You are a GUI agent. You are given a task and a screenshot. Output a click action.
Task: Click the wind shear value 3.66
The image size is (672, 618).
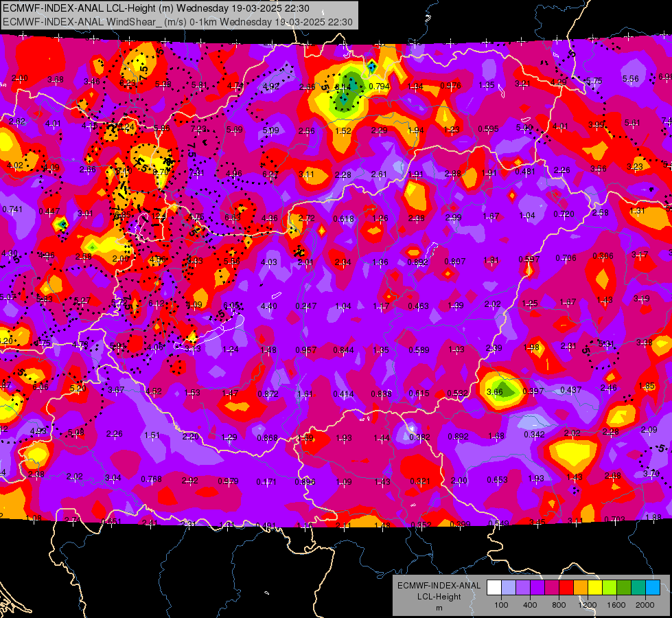[x=495, y=392]
